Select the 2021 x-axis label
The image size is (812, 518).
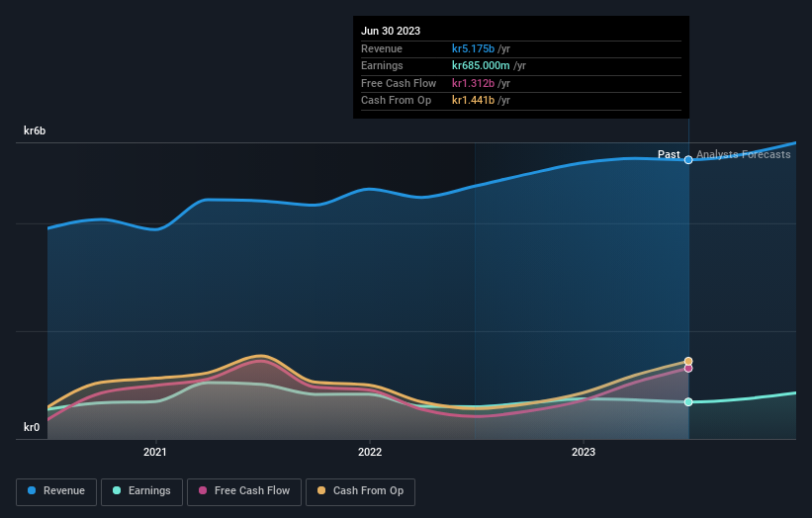(x=155, y=452)
